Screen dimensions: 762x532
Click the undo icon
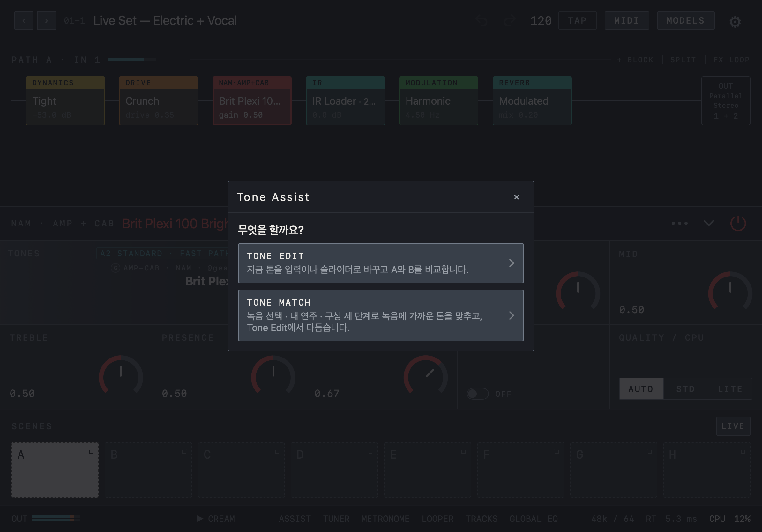point(482,20)
